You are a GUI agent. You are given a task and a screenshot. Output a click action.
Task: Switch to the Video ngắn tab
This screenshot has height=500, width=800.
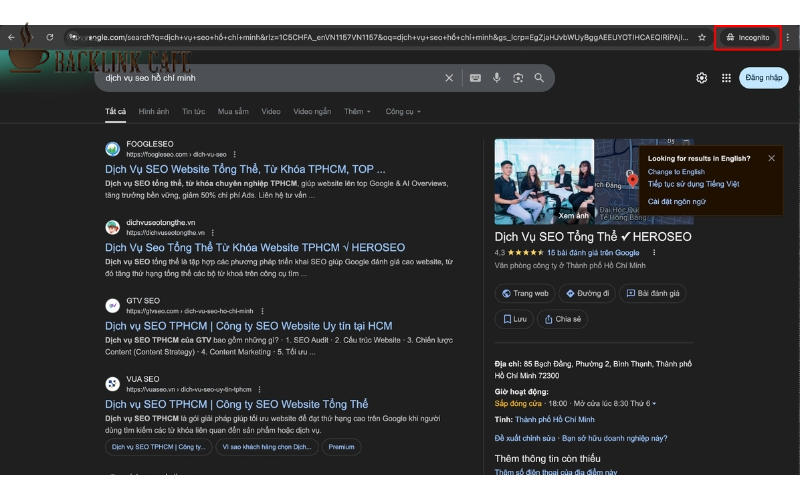pyautogui.click(x=312, y=111)
